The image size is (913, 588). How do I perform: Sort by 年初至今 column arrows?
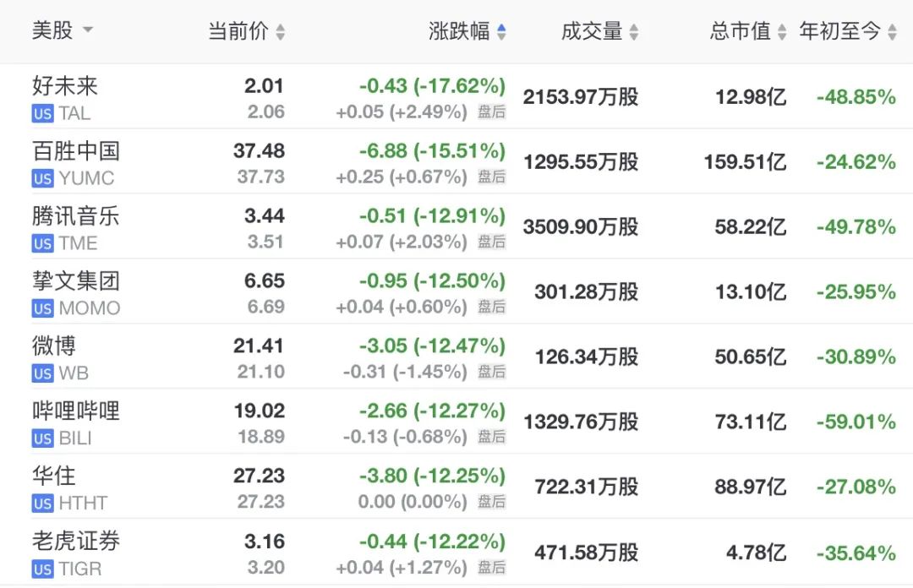[x=892, y=31]
